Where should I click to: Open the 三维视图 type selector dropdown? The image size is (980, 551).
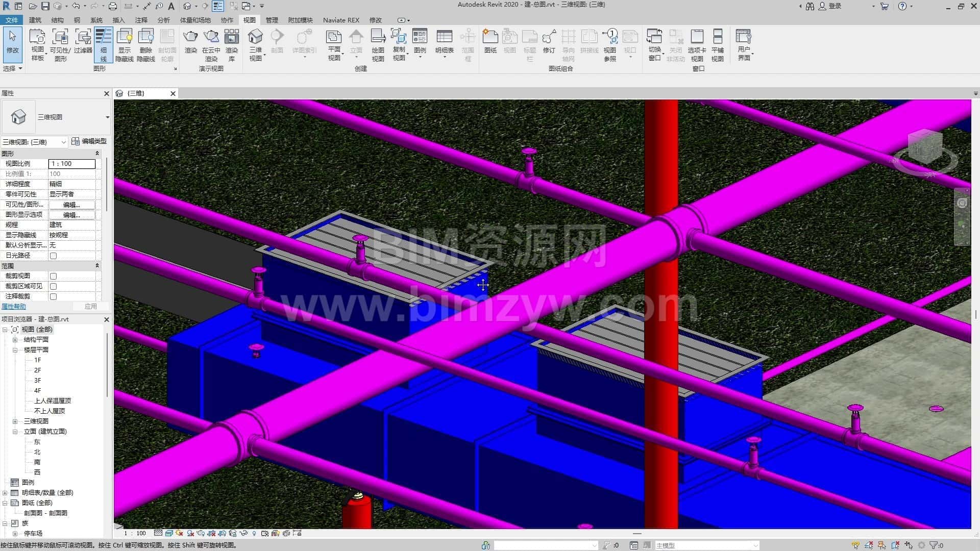point(107,117)
